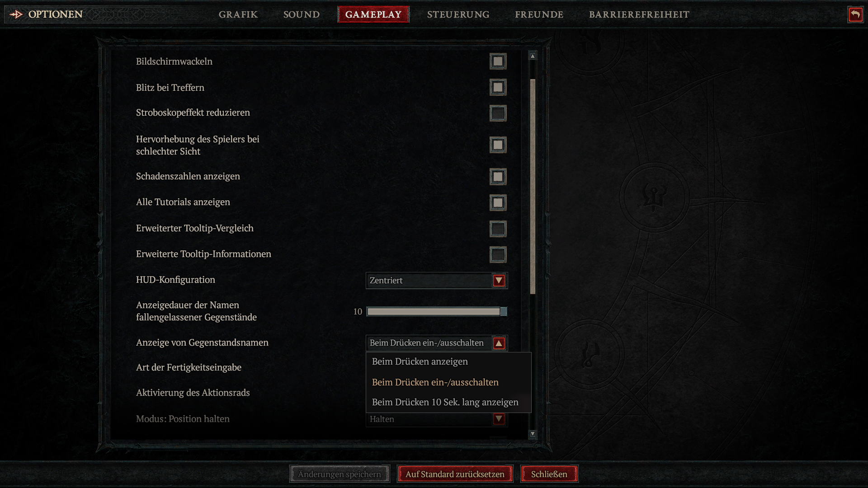Screen dimensions: 868x488
Task: Enable Erweiterter Tooltip-Vergleich checkbox
Action: [498, 229]
